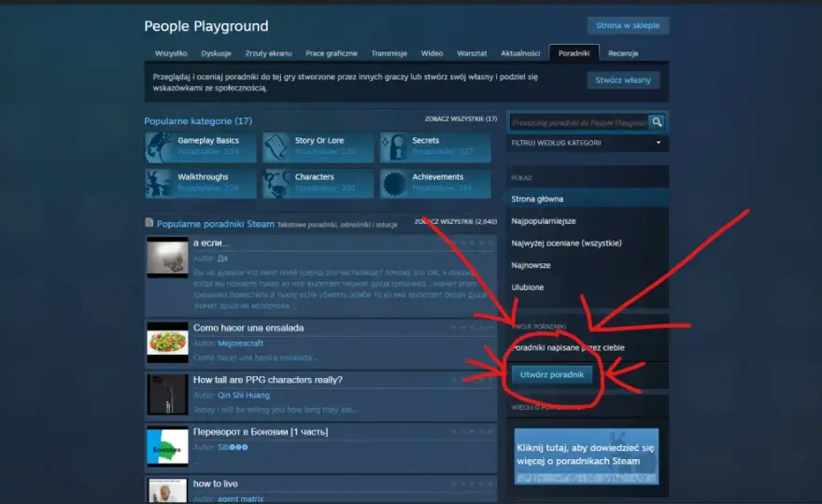Focus the guide search input field

[x=579, y=122]
